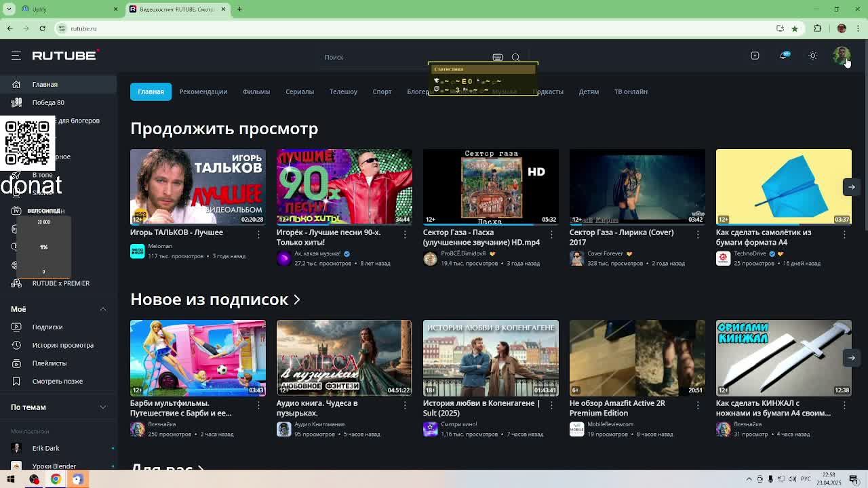Click the search magnifier icon
This screenshot has width=868, height=488.
coord(516,58)
